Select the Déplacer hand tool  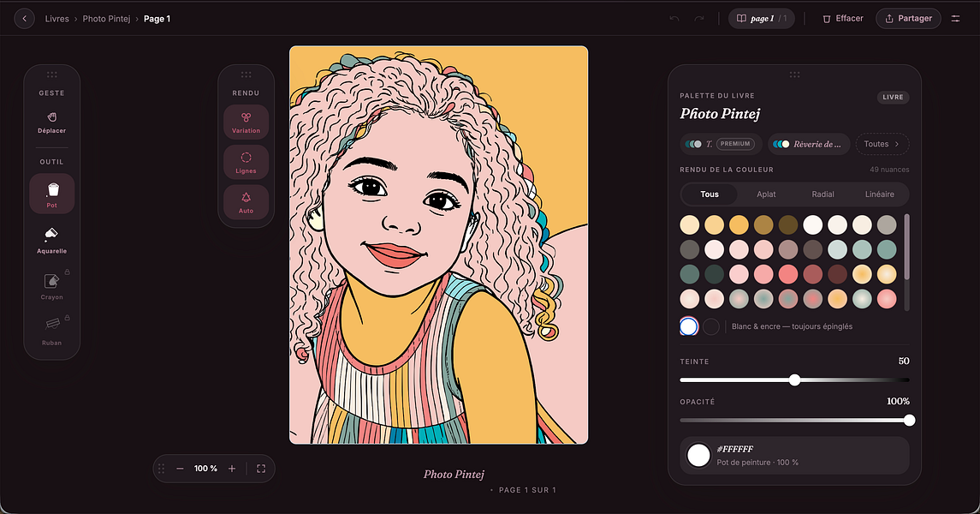(x=52, y=123)
